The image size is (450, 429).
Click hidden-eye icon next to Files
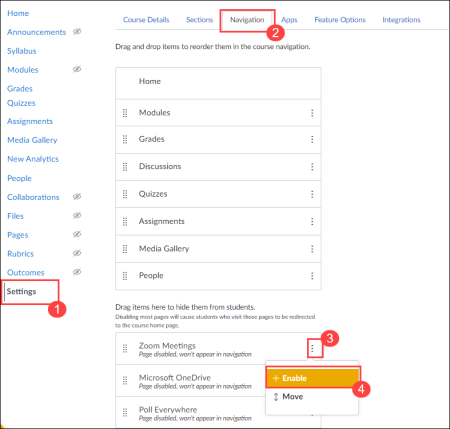[77, 216]
